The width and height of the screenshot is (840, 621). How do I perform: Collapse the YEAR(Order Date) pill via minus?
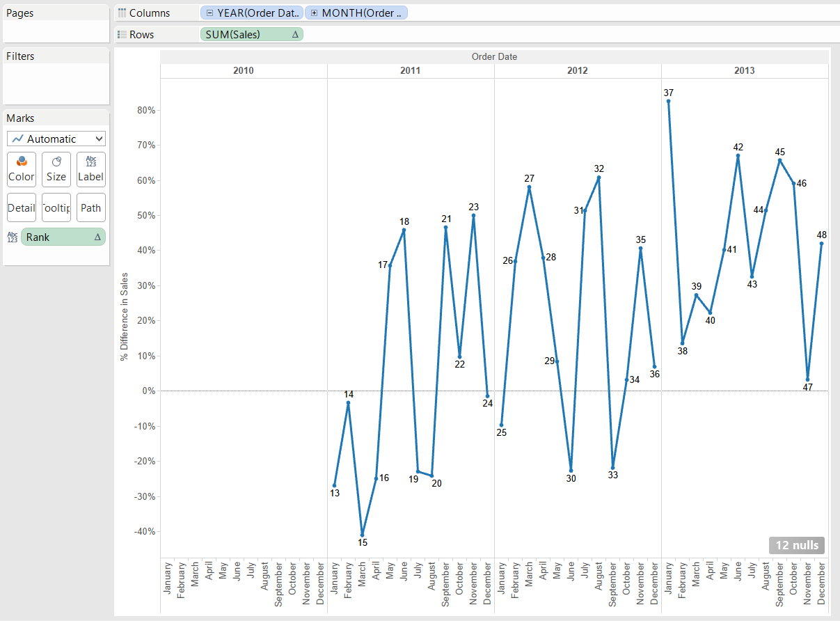pos(209,13)
